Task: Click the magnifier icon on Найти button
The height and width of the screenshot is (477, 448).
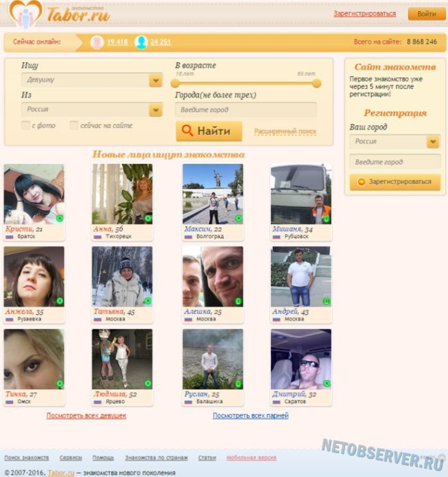Action: pos(187,131)
